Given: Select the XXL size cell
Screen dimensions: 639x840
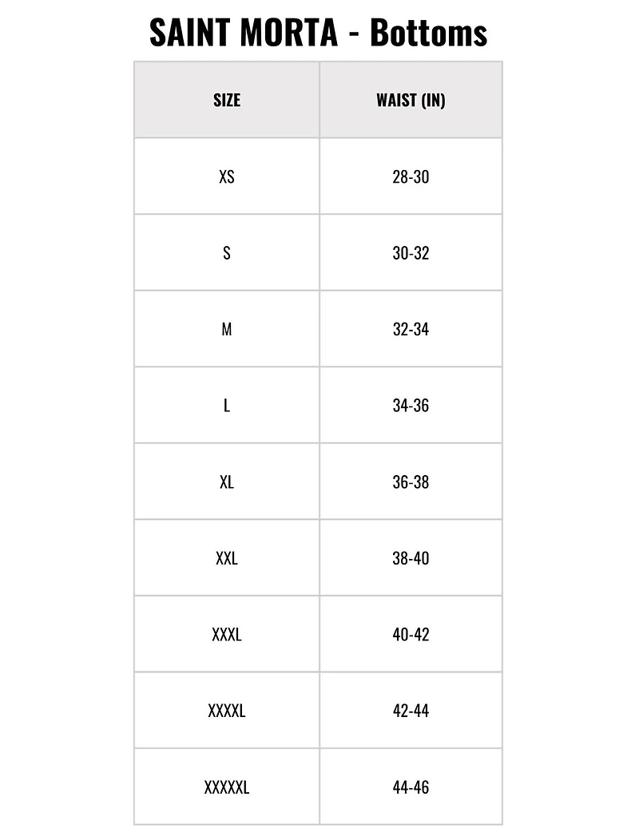Looking at the screenshot, I should (x=227, y=558).
